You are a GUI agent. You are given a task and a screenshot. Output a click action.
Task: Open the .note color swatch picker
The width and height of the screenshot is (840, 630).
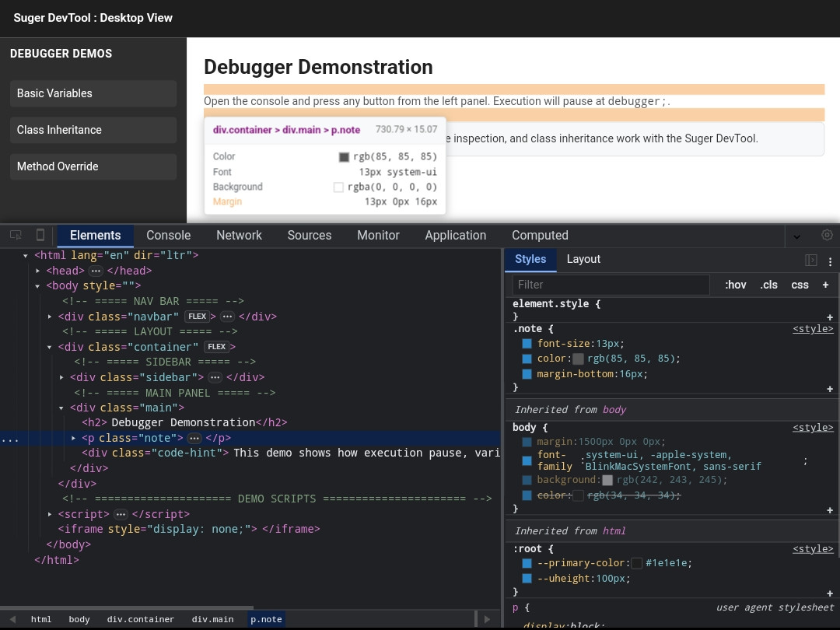[x=578, y=359]
